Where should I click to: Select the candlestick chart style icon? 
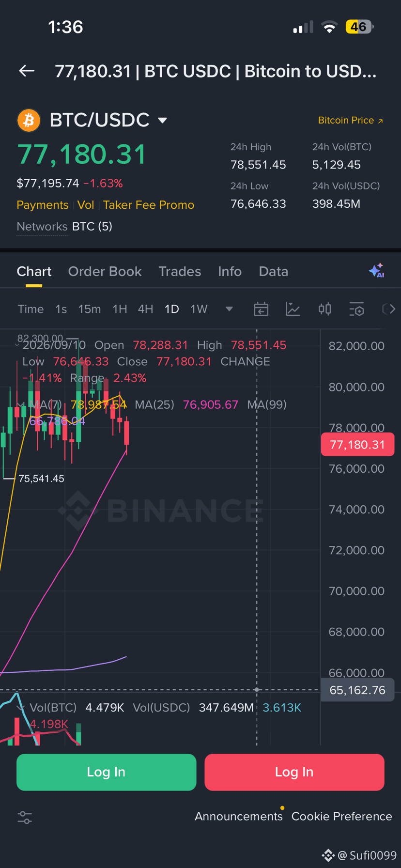(325, 309)
